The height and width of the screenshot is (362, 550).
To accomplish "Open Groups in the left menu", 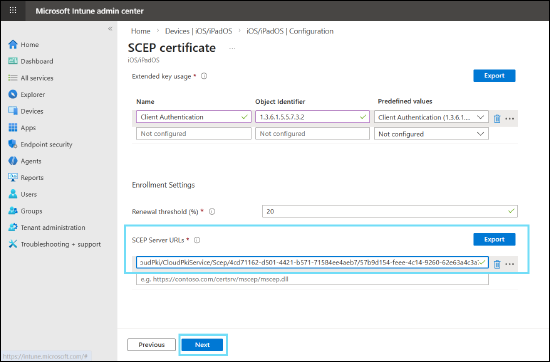I will pos(31,211).
